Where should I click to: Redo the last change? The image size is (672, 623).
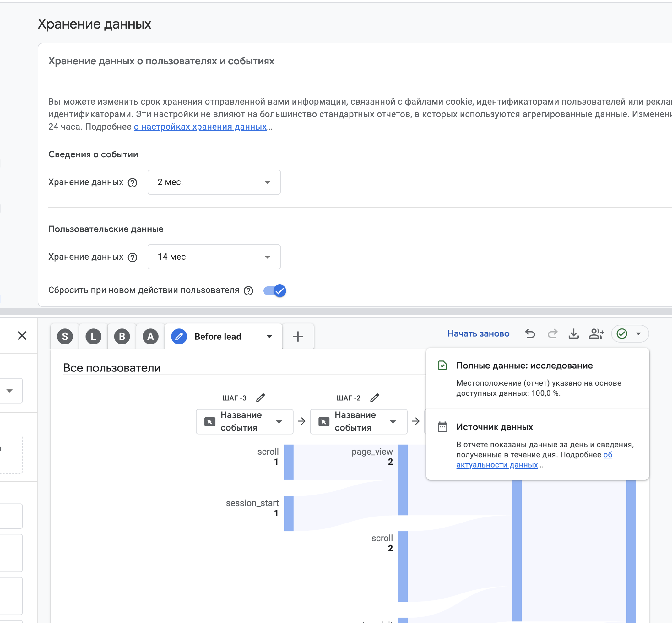(x=552, y=334)
